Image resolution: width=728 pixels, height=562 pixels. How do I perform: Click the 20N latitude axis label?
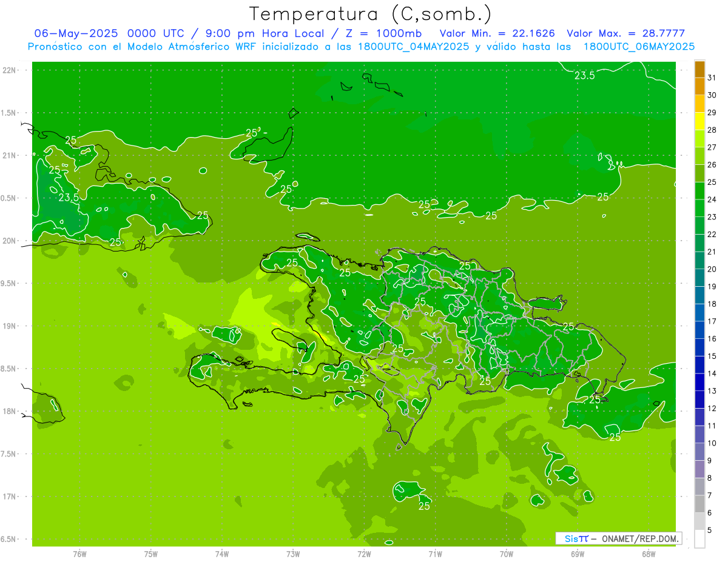pyautogui.click(x=10, y=241)
